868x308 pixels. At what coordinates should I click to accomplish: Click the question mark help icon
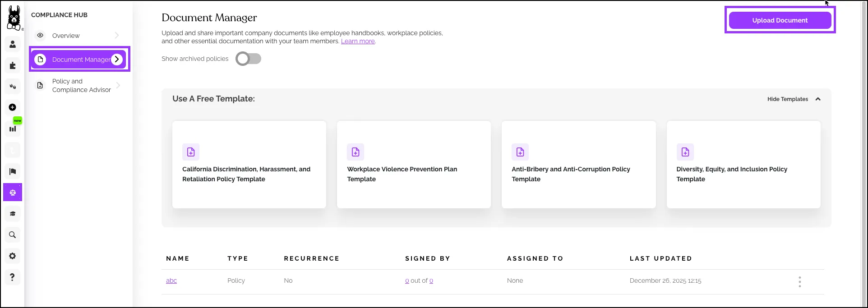(x=13, y=277)
